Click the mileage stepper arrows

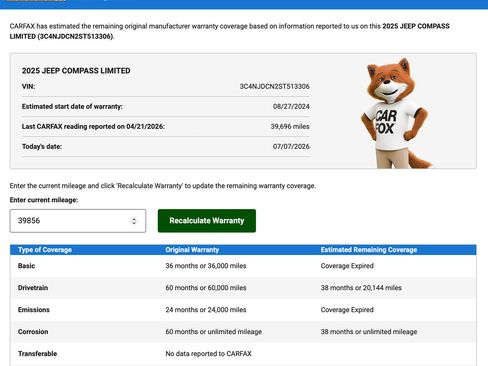click(134, 221)
